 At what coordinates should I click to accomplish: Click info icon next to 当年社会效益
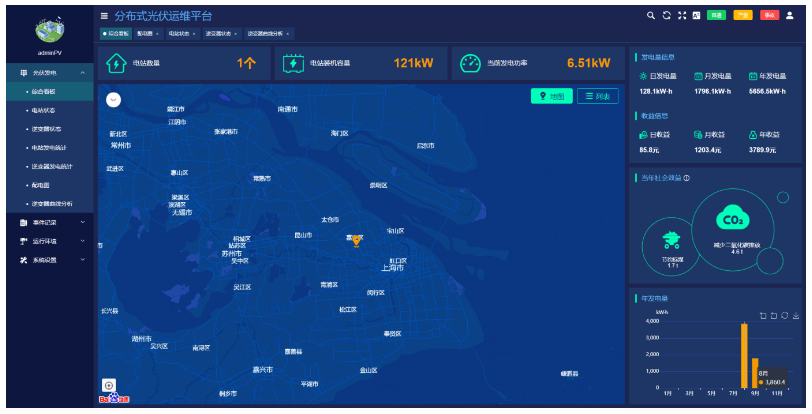point(687,178)
